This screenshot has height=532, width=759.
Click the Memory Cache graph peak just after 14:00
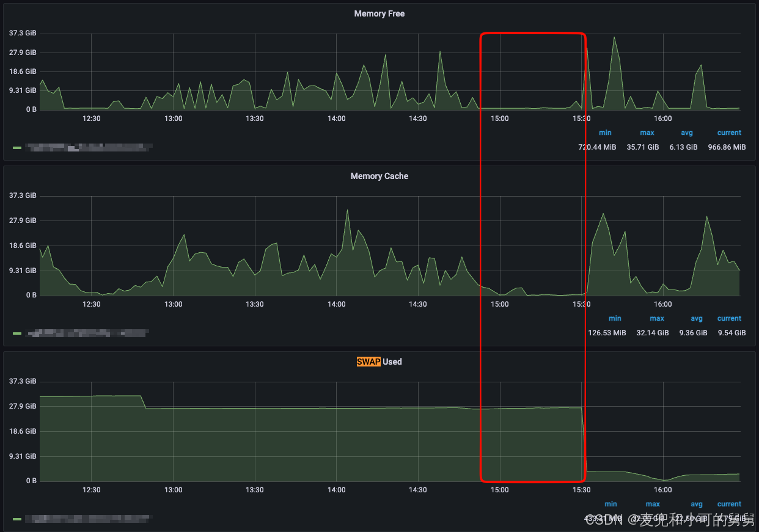pyautogui.click(x=347, y=210)
